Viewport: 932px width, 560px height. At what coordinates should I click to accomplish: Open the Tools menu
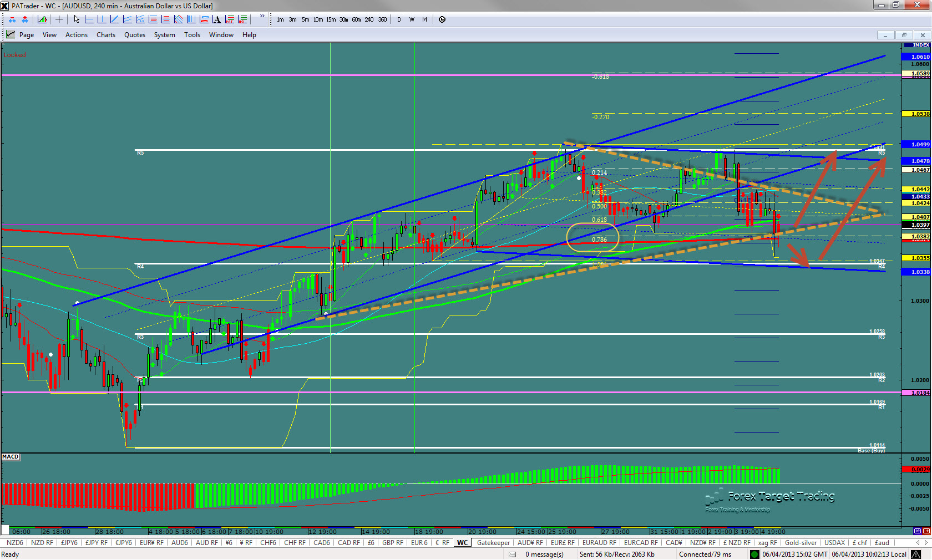(x=193, y=35)
